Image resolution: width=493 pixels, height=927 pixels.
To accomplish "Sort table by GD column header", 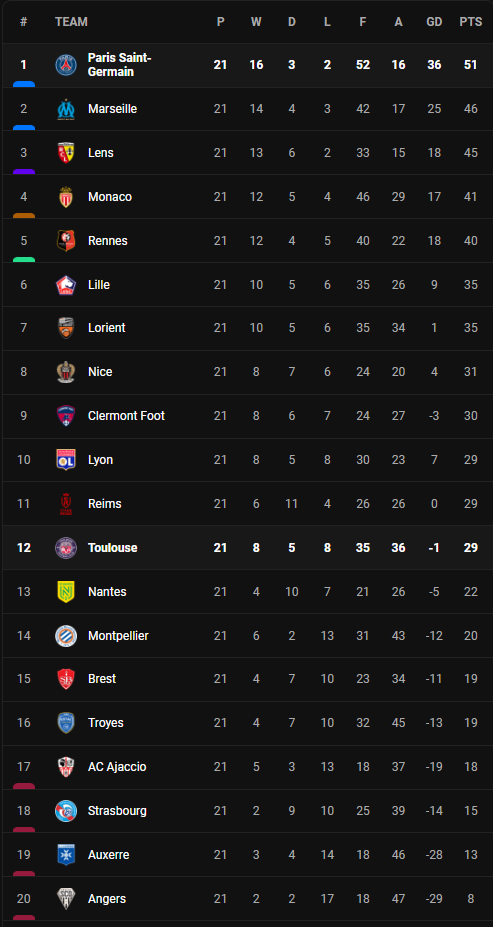I will click(434, 22).
